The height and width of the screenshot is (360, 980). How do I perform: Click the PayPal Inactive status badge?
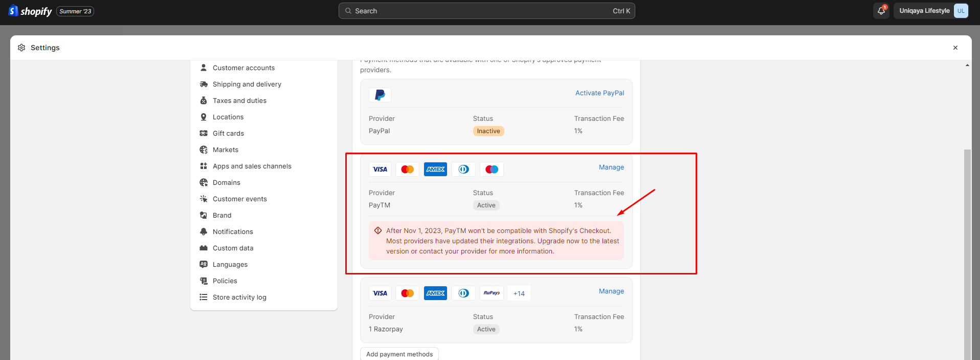(x=488, y=131)
